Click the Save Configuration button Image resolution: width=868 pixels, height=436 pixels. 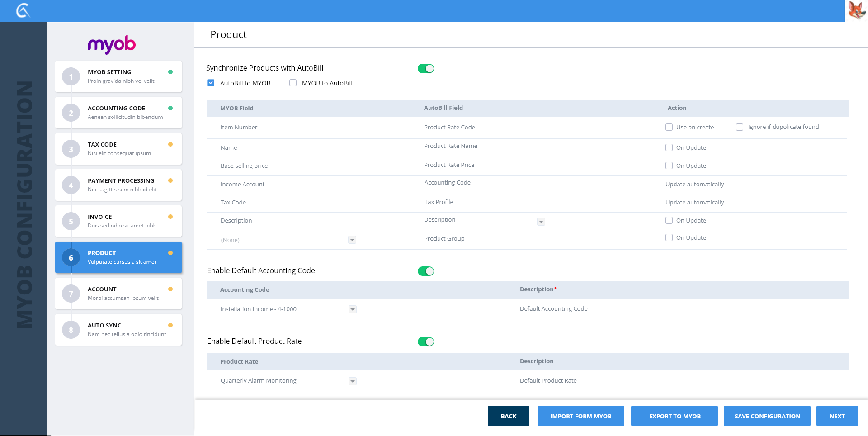click(767, 416)
